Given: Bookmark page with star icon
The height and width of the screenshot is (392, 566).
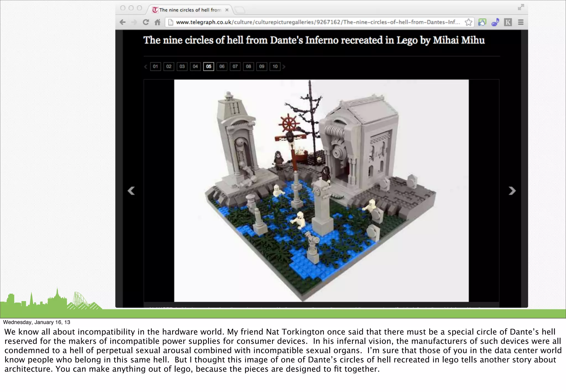Looking at the screenshot, I should [x=468, y=22].
